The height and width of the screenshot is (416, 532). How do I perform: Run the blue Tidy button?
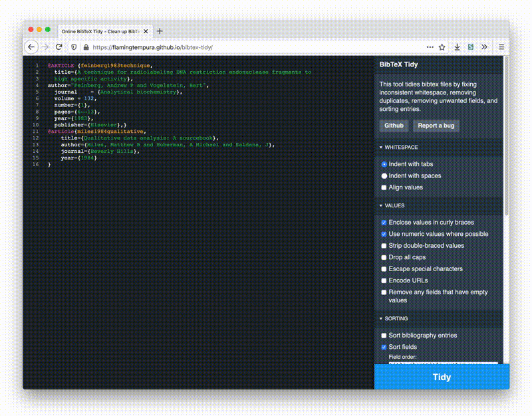[x=442, y=377]
